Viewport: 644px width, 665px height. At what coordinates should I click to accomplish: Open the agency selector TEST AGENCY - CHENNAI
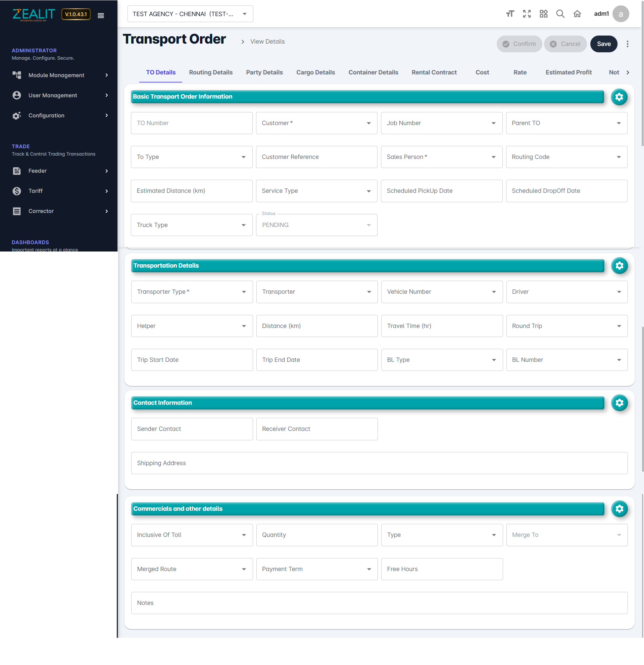190,14
